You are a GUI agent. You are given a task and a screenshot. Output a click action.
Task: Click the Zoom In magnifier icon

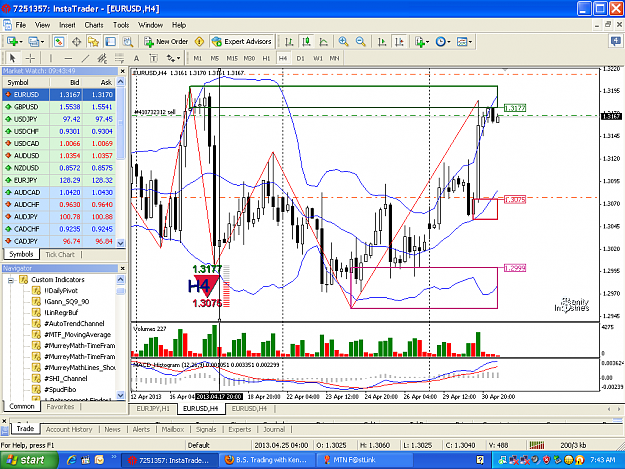tap(343, 41)
